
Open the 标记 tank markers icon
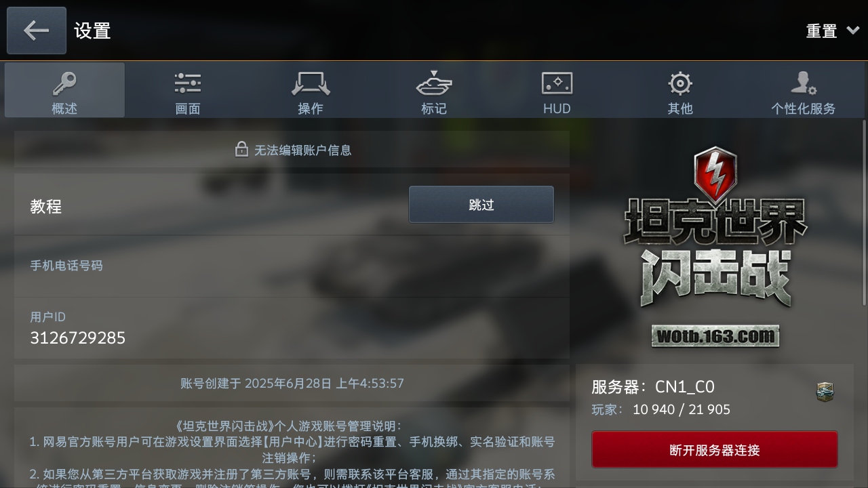point(434,83)
